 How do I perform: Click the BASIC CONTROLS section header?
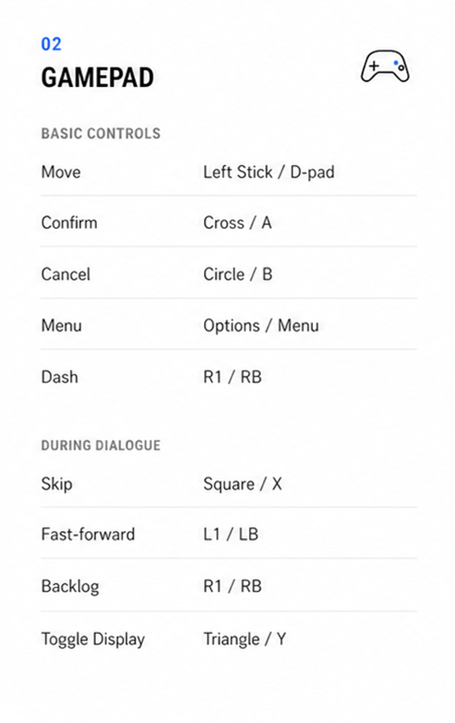101,134
